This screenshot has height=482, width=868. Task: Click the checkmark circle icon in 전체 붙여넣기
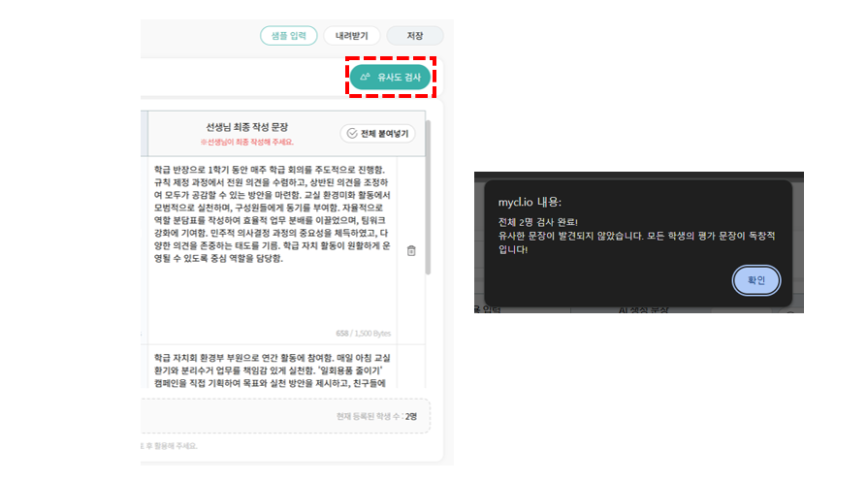pyautogui.click(x=352, y=134)
